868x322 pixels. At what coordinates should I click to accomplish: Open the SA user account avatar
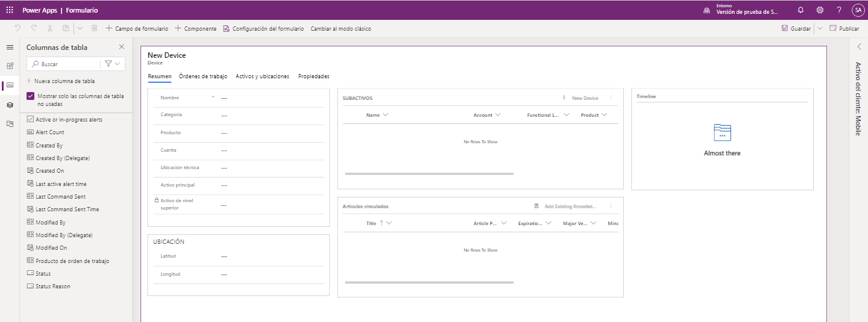[x=858, y=10]
